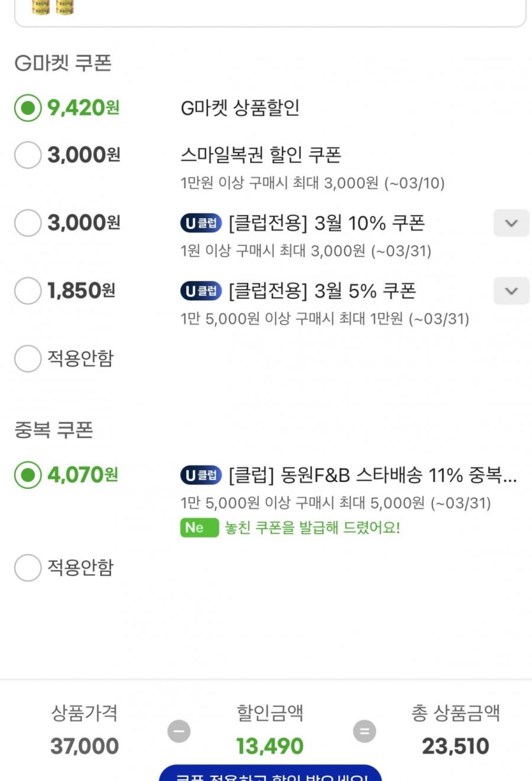The width and height of the screenshot is (532, 781).
Task: Expand the 3월 10% 쿠폰 dropdown arrow
Action: [x=511, y=223]
